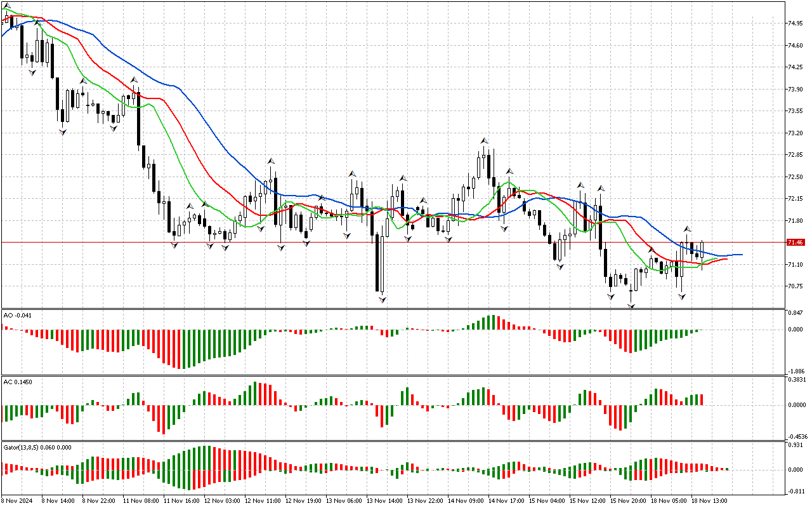Screen dimensions: 812x508
Task: Click the 0.0000 AC zero level label
Action: tap(797, 405)
